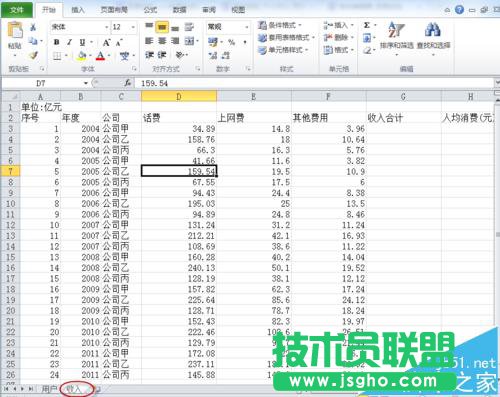Image resolution: width=500 pixels, height=397 pixels.
Task: Align text right
Action: [x=175, y=41]
